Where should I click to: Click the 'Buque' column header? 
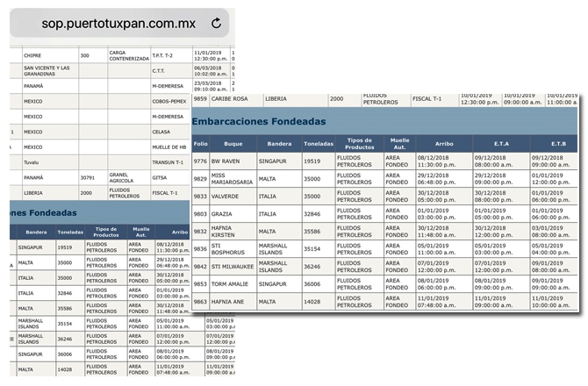233,144
